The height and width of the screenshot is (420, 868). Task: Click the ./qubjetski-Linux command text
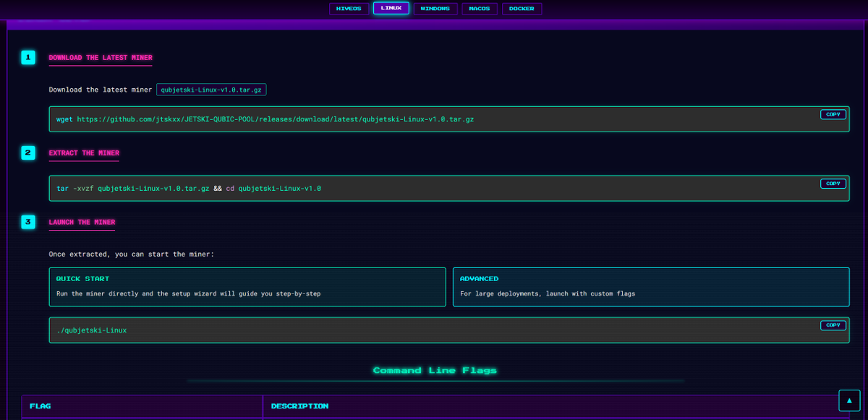[x=92, y=330]
